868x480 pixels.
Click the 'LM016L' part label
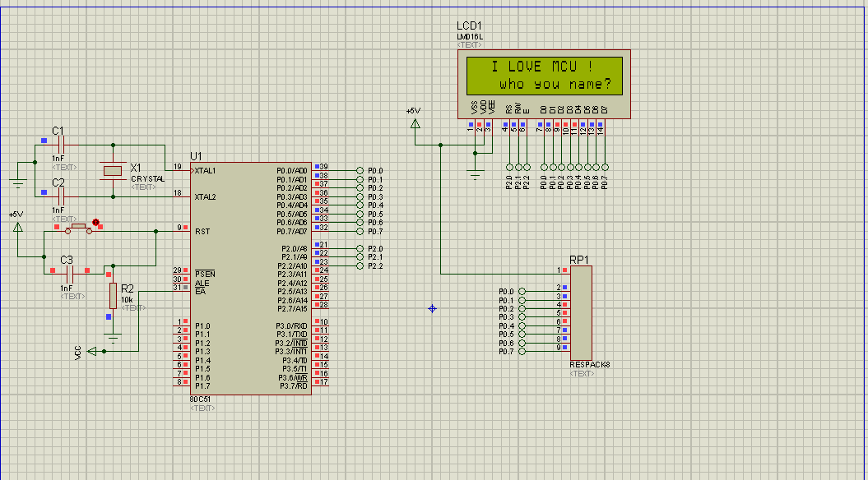[470, 36]
